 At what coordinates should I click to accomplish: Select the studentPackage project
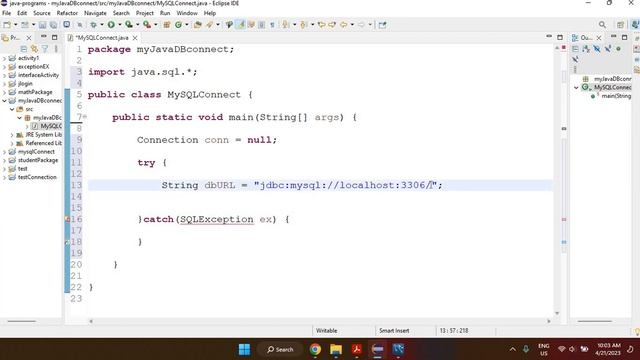point(38,160)
